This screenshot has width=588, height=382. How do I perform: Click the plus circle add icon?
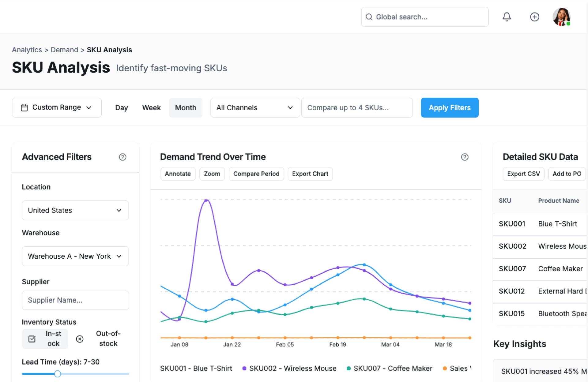coord(534,17)
